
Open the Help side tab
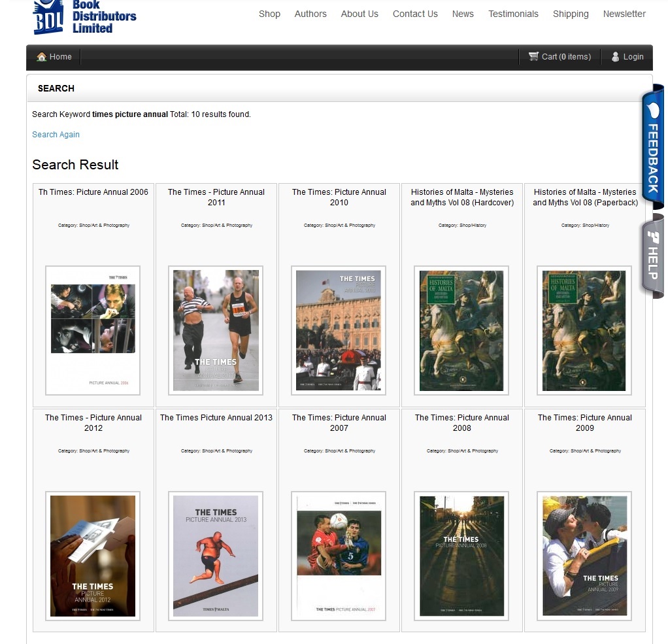[653, 255]
